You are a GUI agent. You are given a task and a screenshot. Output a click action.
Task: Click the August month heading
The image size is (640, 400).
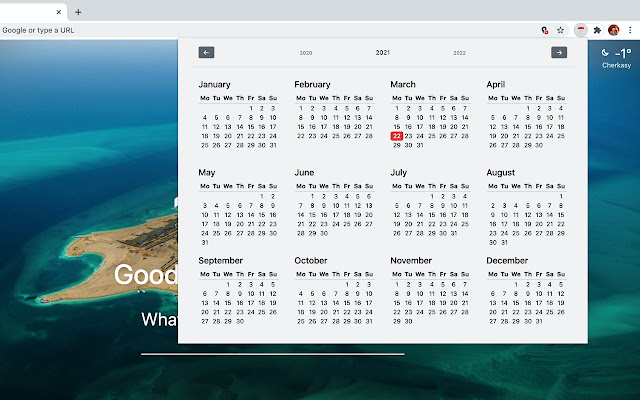click(x=500, y=173)
